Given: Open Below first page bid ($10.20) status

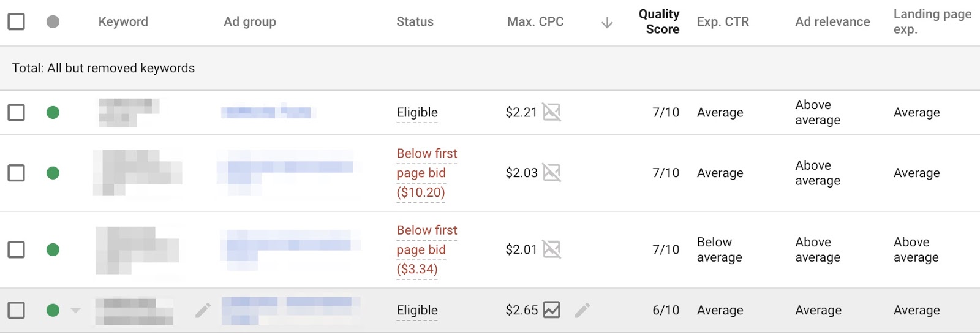Looking at the screenshot, I should tap(427, 173).
